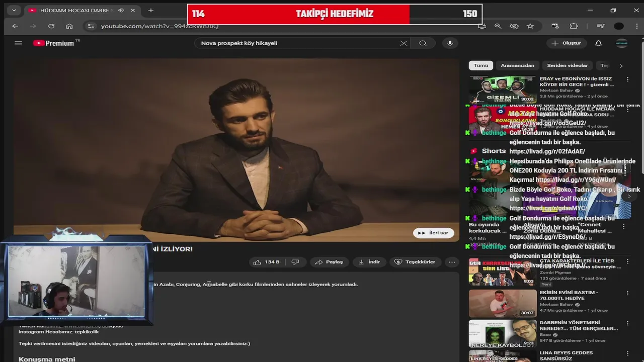This screenshot has height=362, width=644.
Task: Open options menu for GTA KARAKTERLERİ video
Action: tap(627, 262)
